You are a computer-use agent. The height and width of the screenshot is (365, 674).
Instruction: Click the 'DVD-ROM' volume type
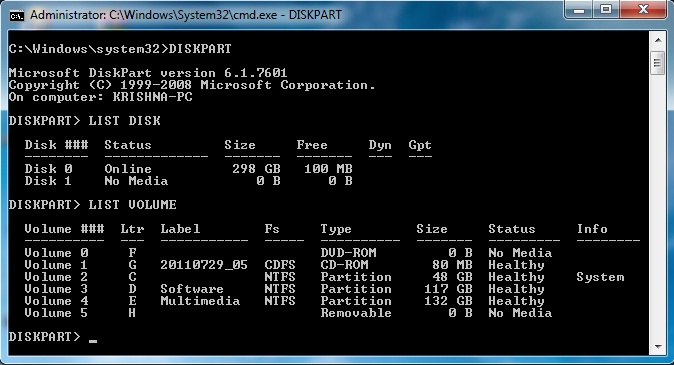[348, 253]
